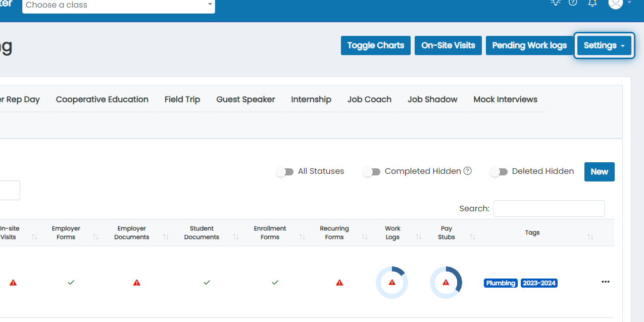Click the New button

[600, 172]
